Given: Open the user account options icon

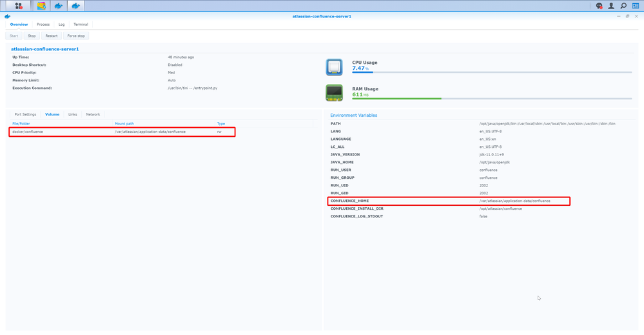Looking at the screenshot, I should tap(611, 6).
